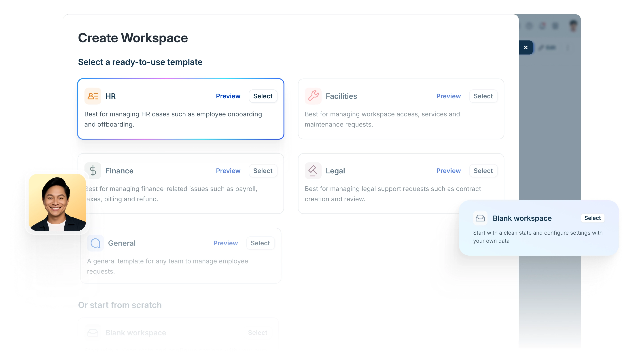Preview the HR template

228,96
